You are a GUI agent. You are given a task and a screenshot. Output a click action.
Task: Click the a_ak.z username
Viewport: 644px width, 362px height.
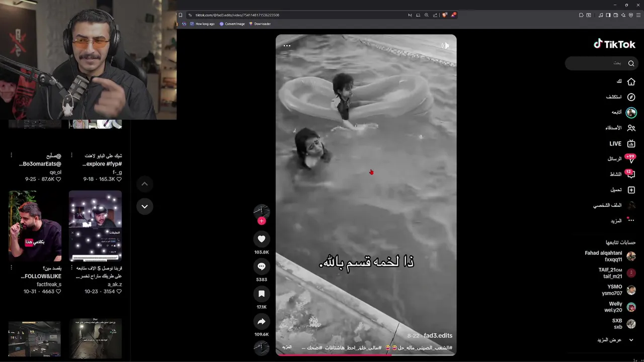[115, 285]
